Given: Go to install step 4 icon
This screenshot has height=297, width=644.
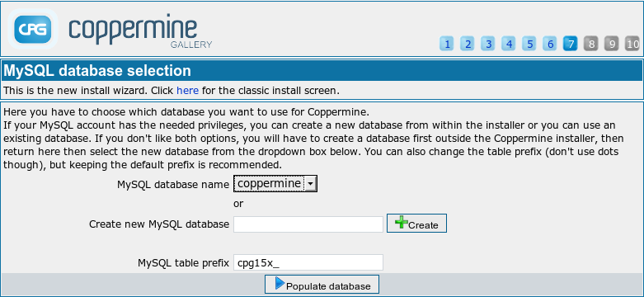Looking at the screenshot, I should [509, 43].
